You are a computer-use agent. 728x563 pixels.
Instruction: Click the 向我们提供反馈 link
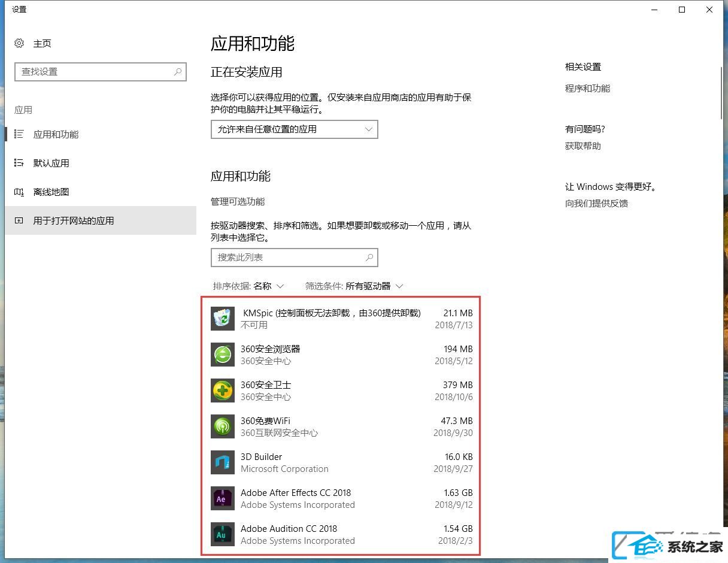tap(596, 204)
